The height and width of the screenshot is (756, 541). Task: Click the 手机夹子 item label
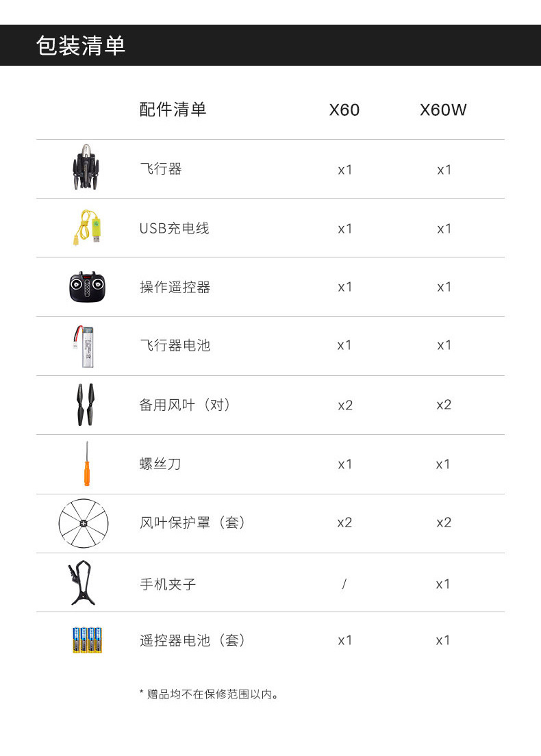168,584
